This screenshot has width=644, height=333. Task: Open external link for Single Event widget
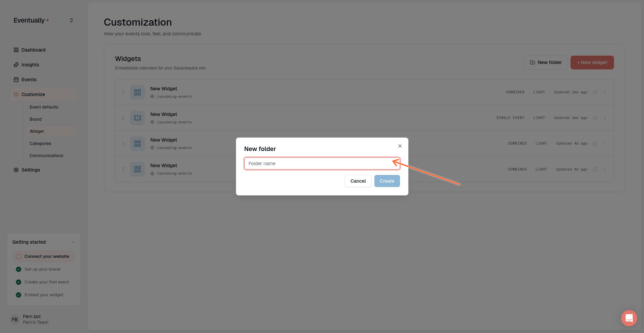click(595, 118)
